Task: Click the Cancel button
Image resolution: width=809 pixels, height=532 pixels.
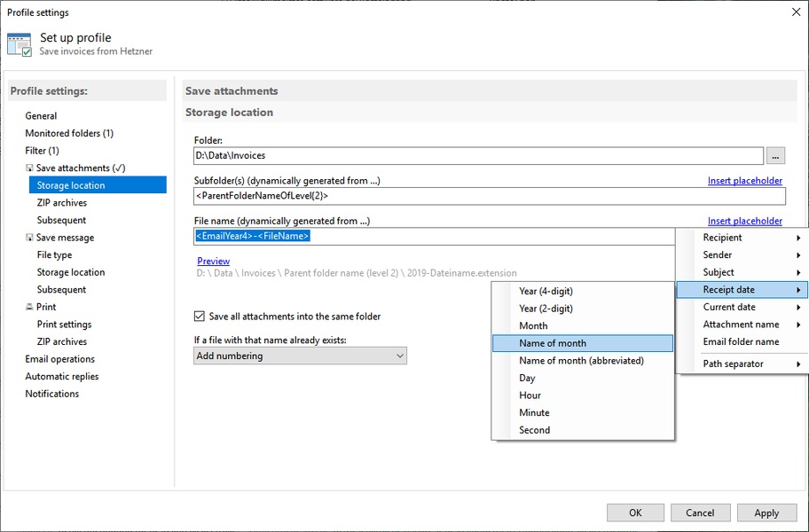Action: coord(700,512)
